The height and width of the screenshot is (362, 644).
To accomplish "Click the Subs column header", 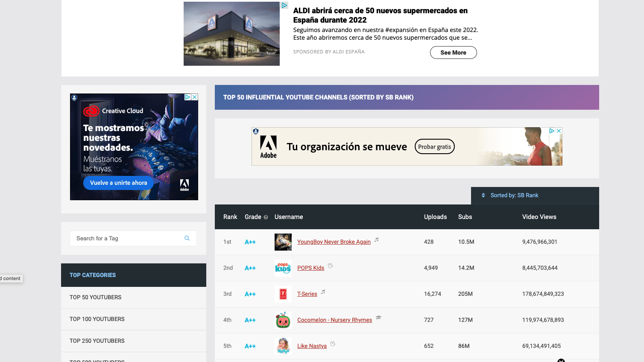I will click(465, 217).
